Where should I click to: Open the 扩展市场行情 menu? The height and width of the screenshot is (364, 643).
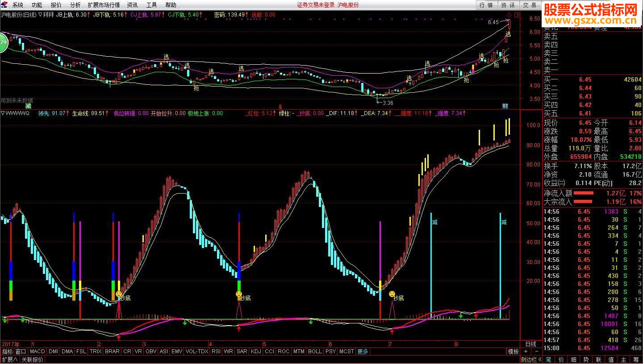click(x=104, y=5)
